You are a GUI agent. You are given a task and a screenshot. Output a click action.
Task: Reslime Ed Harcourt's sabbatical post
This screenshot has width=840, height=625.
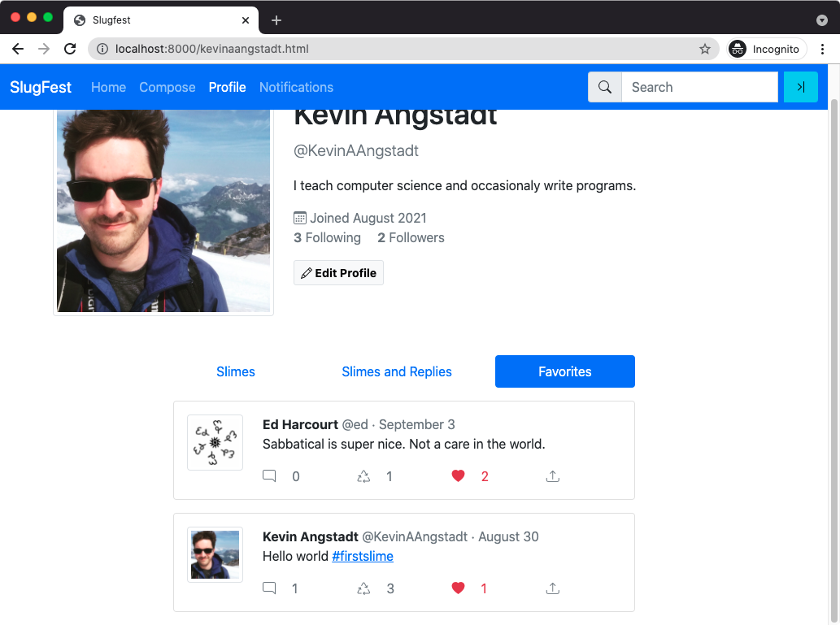[x=363, y=475]
